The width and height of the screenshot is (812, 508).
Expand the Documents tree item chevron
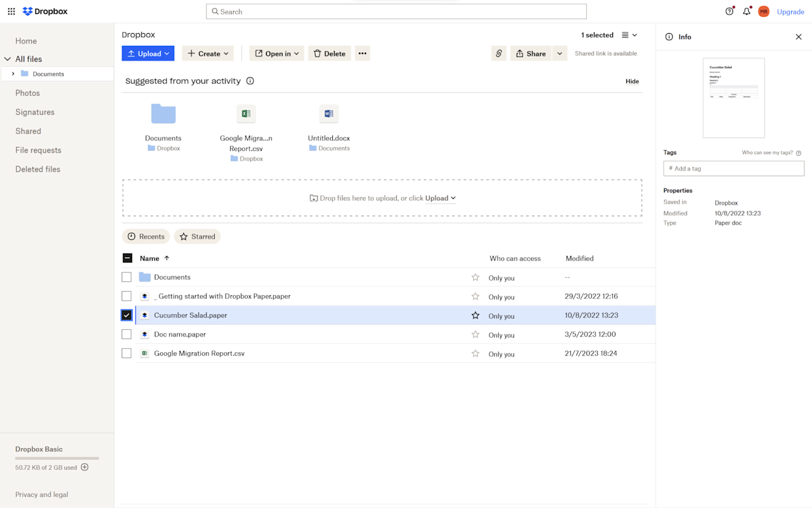coord(13,74)
